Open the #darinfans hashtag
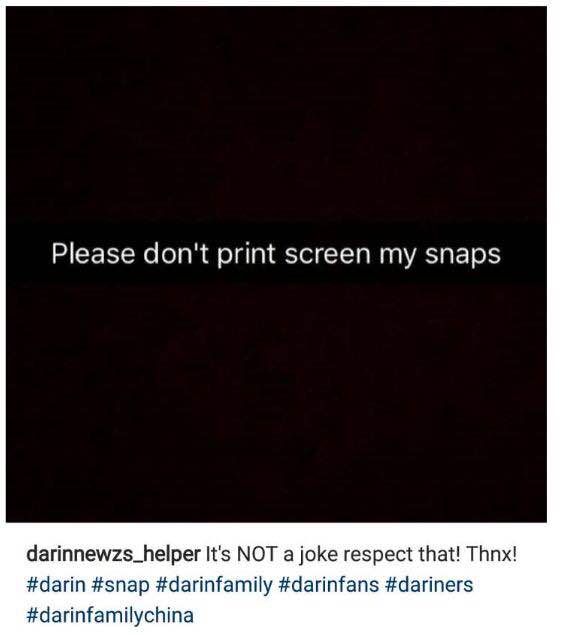The width and height of the screenshot is (562, 636). tap(328, 585)
